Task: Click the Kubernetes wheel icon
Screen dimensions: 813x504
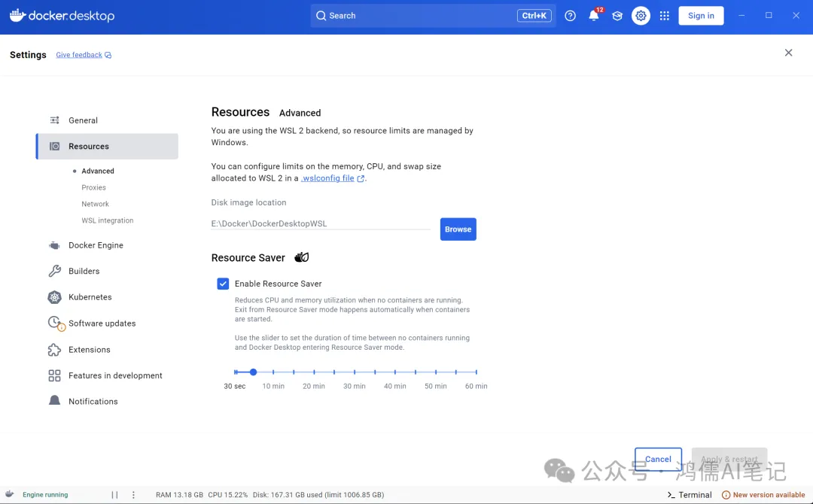Action: click(54, 297)
